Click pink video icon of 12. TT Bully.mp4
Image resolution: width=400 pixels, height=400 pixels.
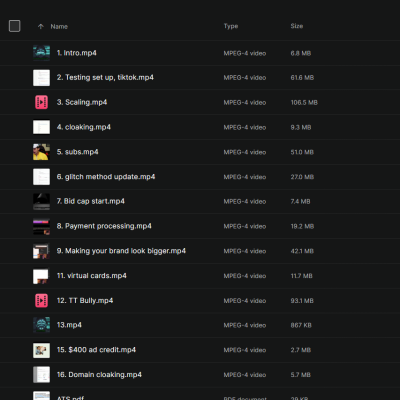(x=41, y=301)
